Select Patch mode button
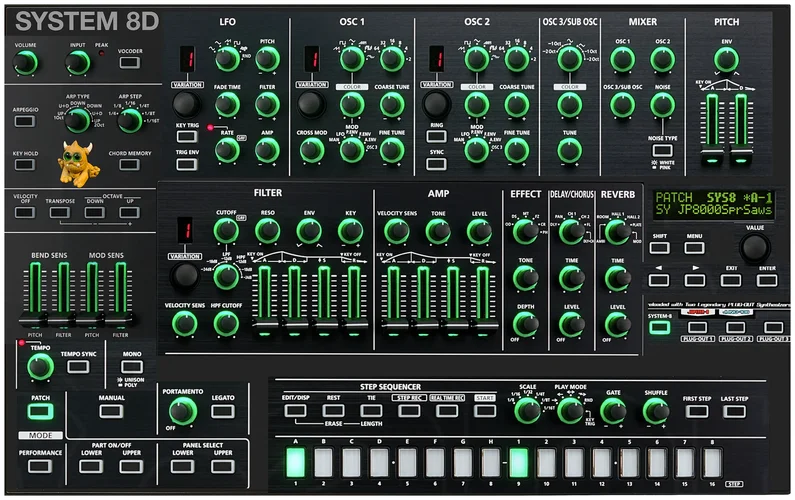Viewport: 795px width, 500px height. (41, 411)
